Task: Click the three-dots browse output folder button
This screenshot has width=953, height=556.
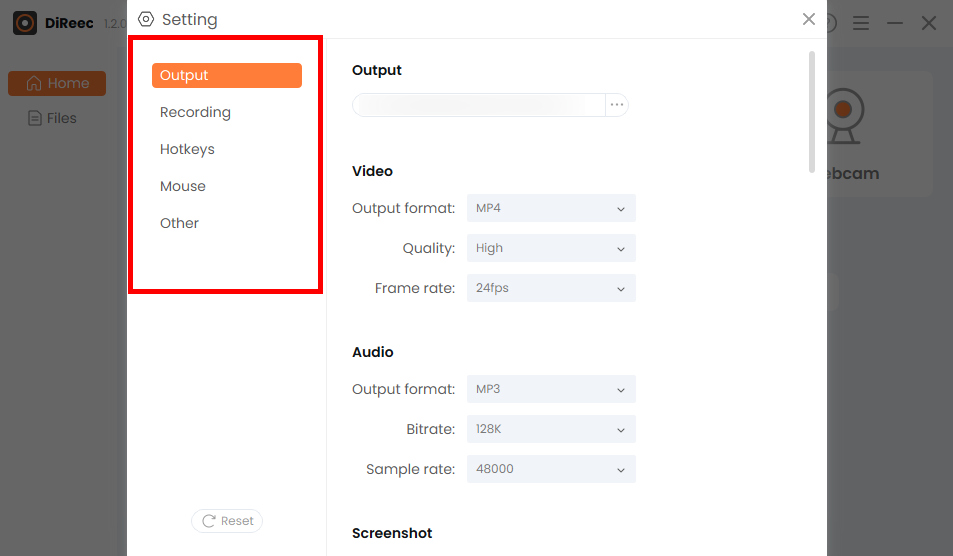Action: point(617,105)
